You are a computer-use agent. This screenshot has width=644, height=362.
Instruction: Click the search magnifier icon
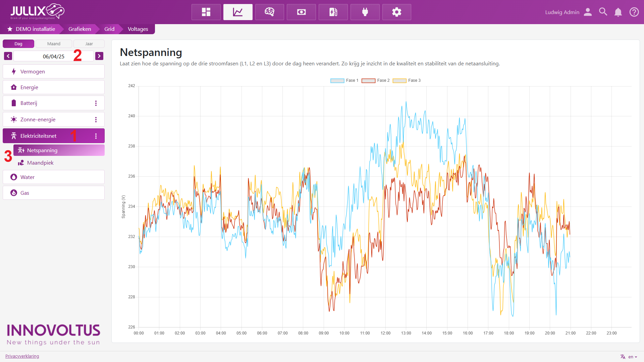tap(603, 12)
